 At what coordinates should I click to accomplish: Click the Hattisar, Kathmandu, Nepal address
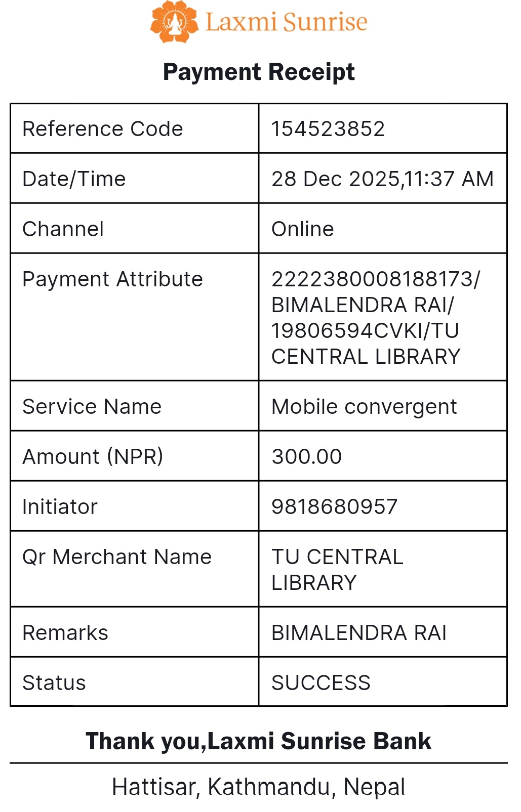(258, 787)
